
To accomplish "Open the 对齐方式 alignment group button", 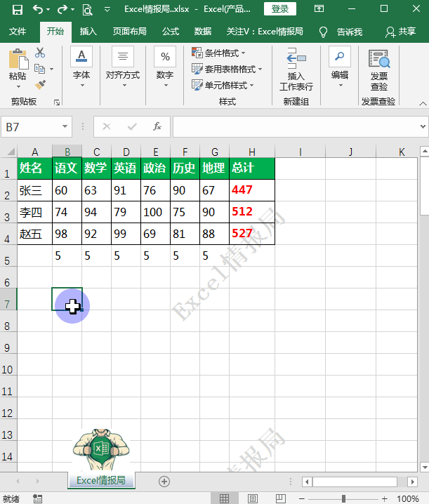I will pos(123,67).
